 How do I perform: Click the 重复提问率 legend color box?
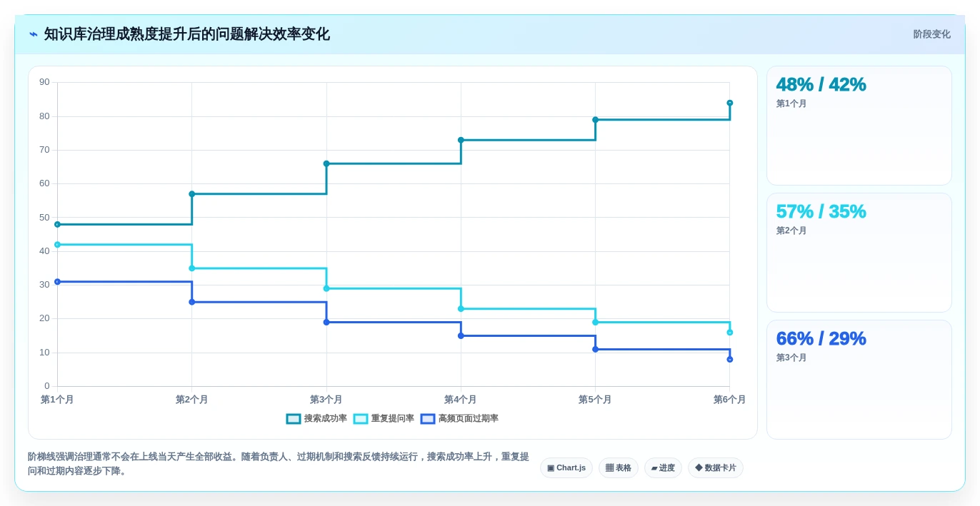point(360,419)
